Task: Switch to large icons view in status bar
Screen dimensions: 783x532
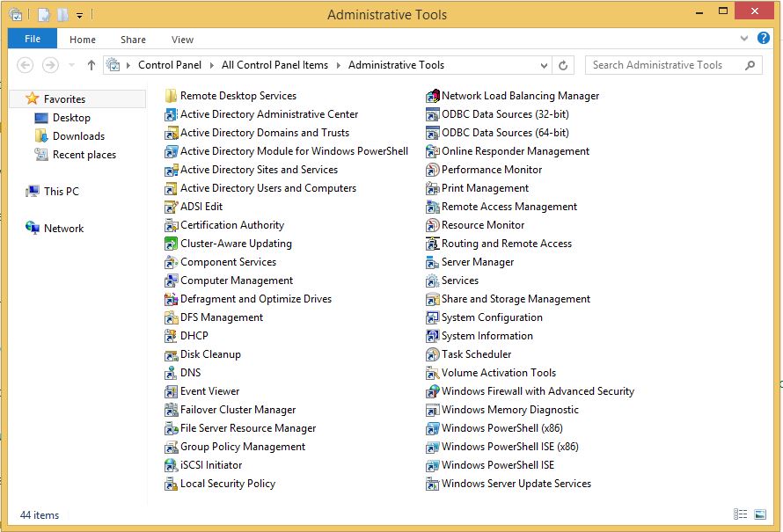Action: point(759,514)
